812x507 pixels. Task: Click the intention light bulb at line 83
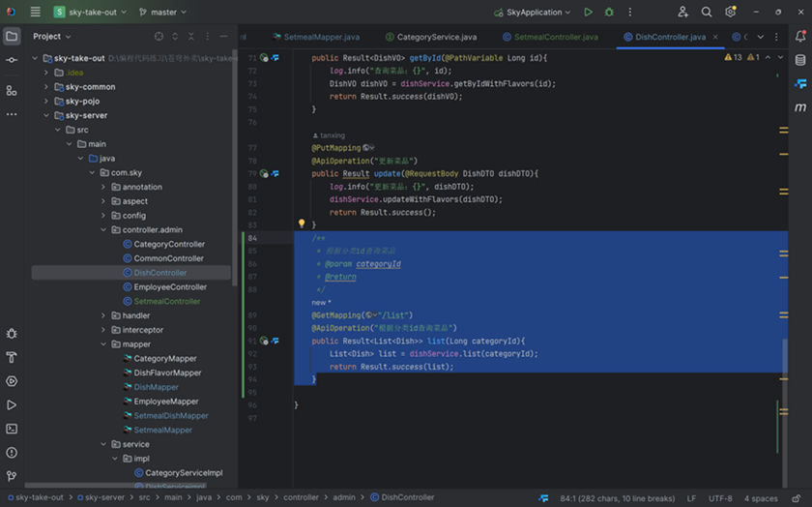pos(302,224)
